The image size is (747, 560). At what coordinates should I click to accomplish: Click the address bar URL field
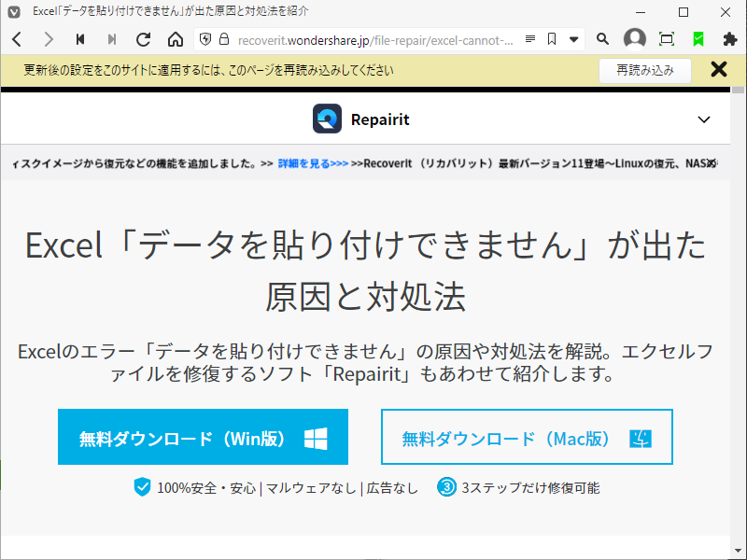[x=375, y=40]
